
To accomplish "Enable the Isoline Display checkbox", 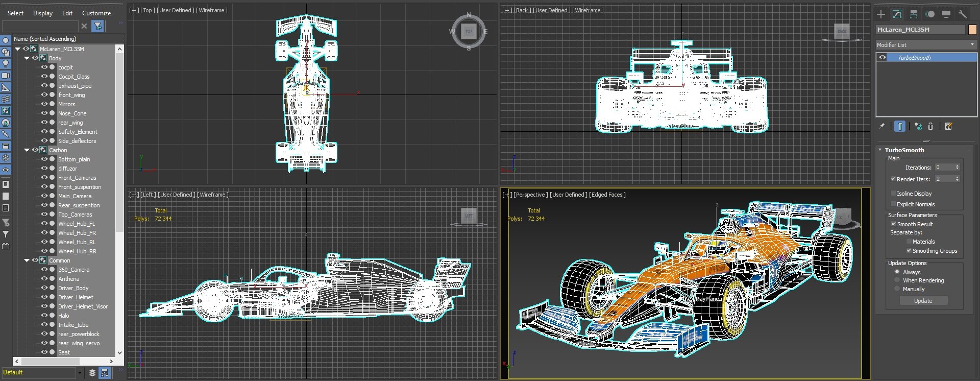I will point(893,193).
